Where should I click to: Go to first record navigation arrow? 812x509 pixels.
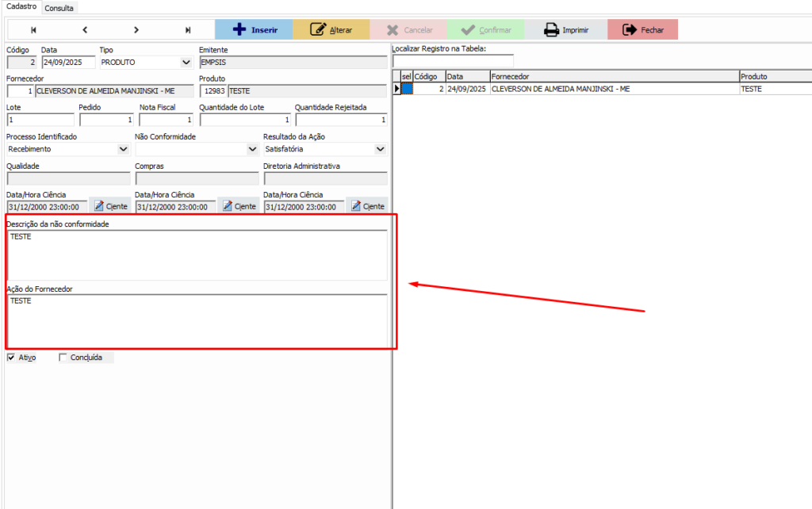coord(33,30)
